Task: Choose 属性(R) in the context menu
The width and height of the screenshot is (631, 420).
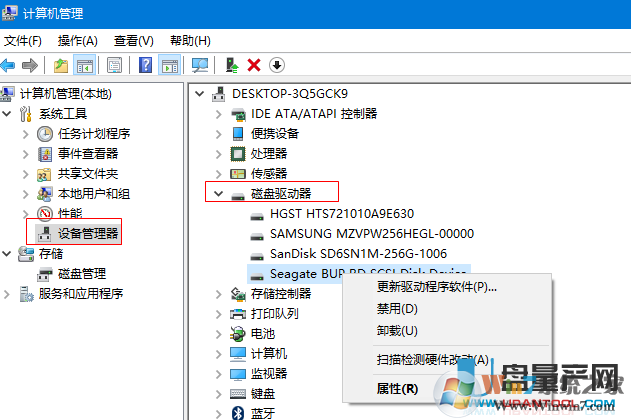Action: (447, 389)
